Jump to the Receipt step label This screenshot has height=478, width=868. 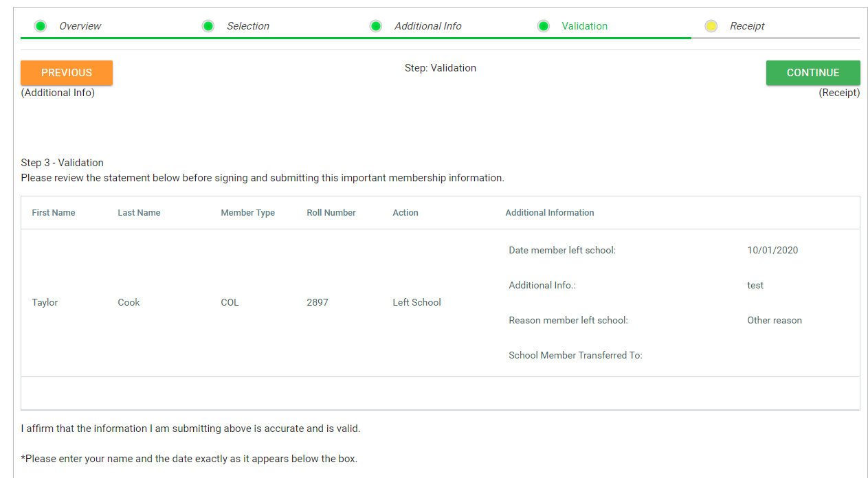[x=747, y=26]
